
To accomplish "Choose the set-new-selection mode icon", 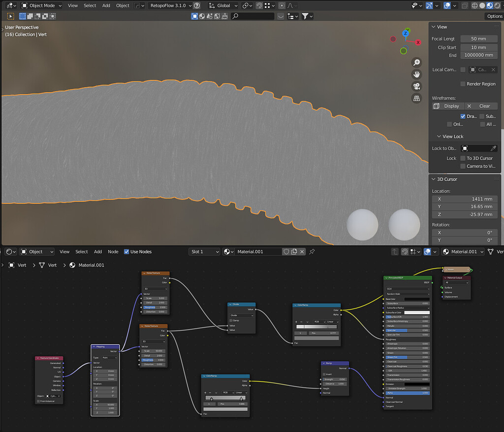I will click(x=22, y=16).
